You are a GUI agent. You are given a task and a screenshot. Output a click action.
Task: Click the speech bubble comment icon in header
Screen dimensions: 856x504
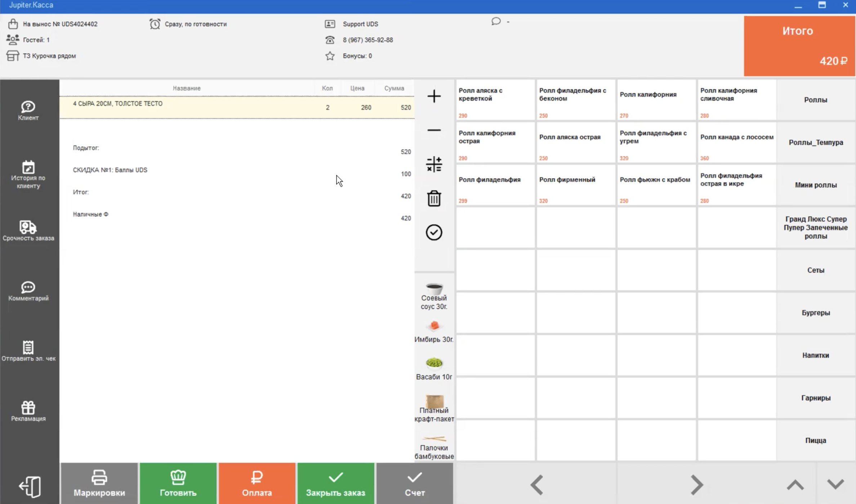496,21
